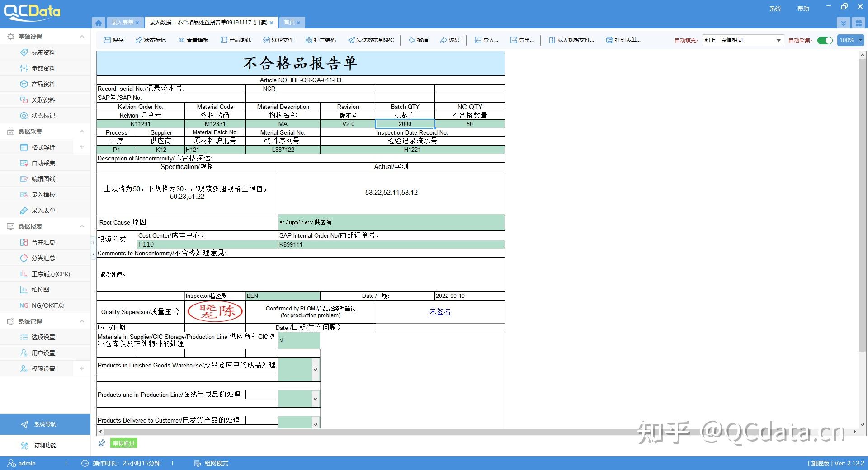Viewport: 868px width, 470px height.
Task: Open 自动采集 in sidebar
Action: click(43, 163)
